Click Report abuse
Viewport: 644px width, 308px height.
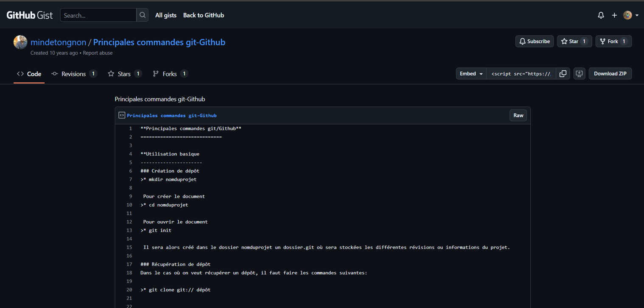click(x=98, y=53)
